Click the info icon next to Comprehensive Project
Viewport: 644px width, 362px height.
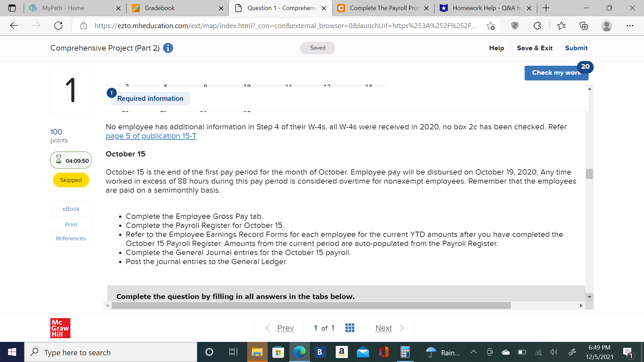click(x=168, y=48)
